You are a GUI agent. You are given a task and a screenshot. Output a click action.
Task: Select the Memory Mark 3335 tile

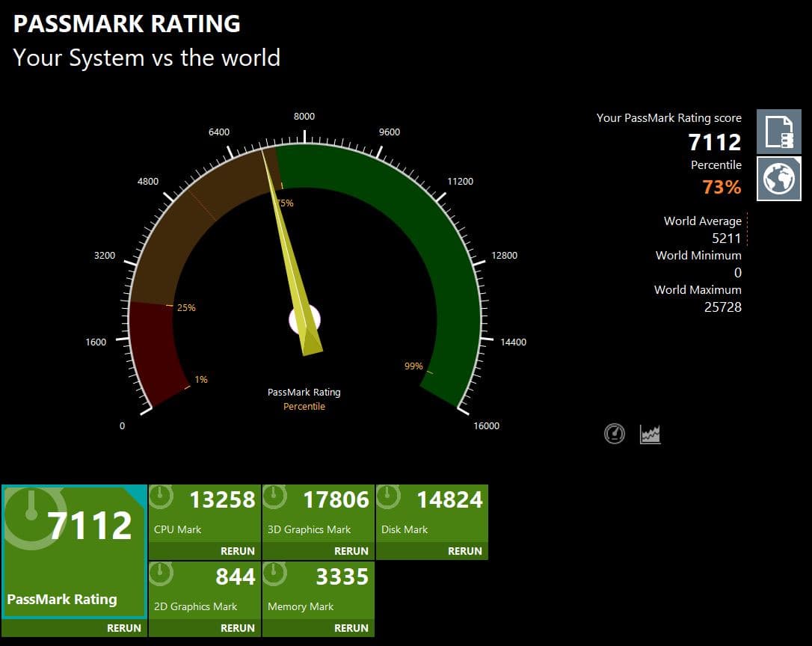pos(319,599)
